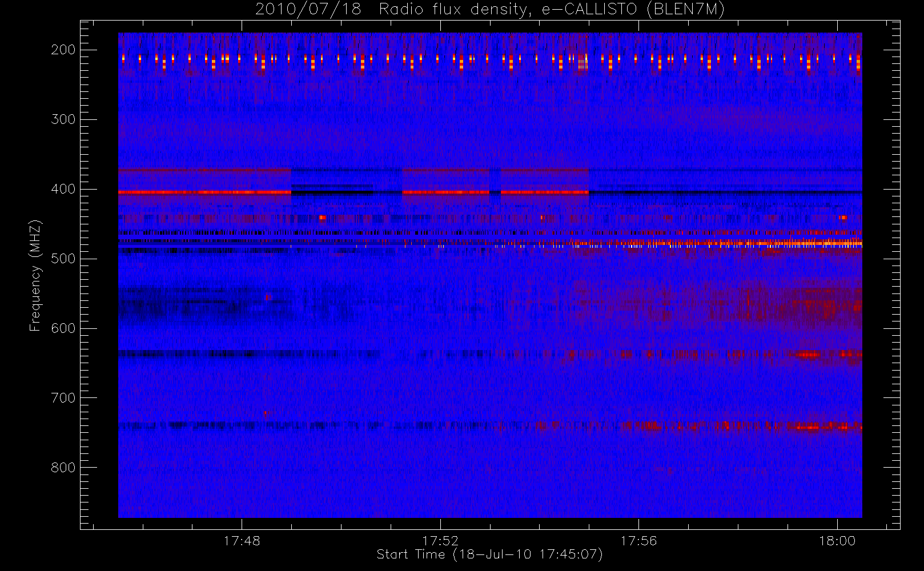Click the 600 frequency tick label
Image resolution: width=924 pixels, height=571 pixels.
(x=63, y=328)
